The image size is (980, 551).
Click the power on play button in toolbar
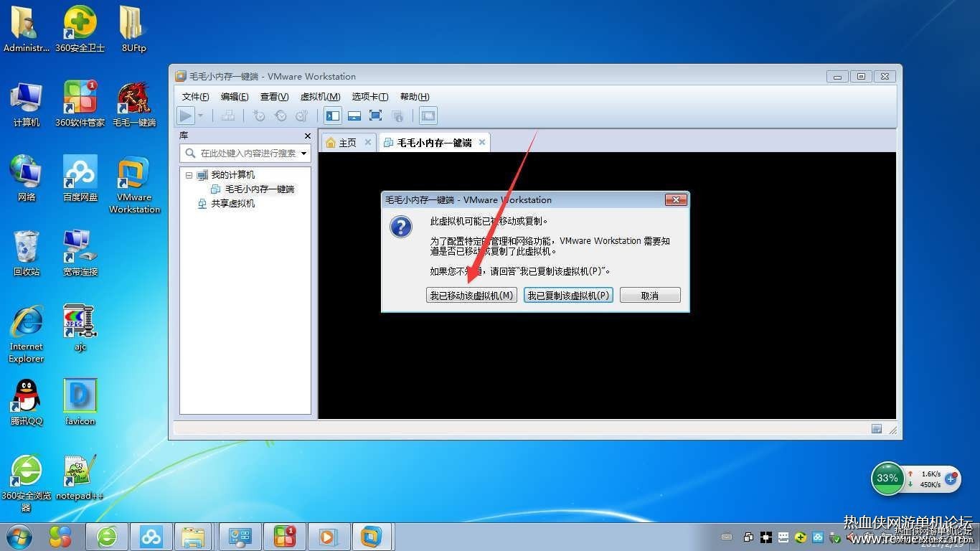(186, 116)
